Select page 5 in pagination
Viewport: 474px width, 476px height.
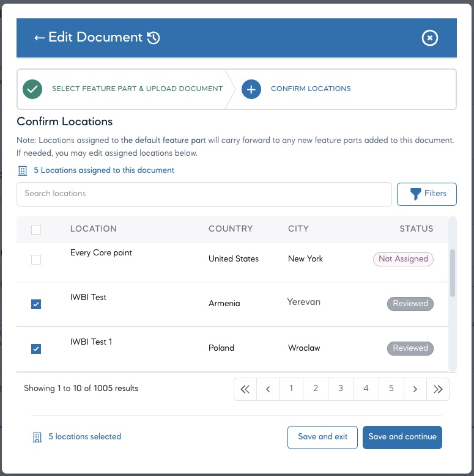click(391, 389)
